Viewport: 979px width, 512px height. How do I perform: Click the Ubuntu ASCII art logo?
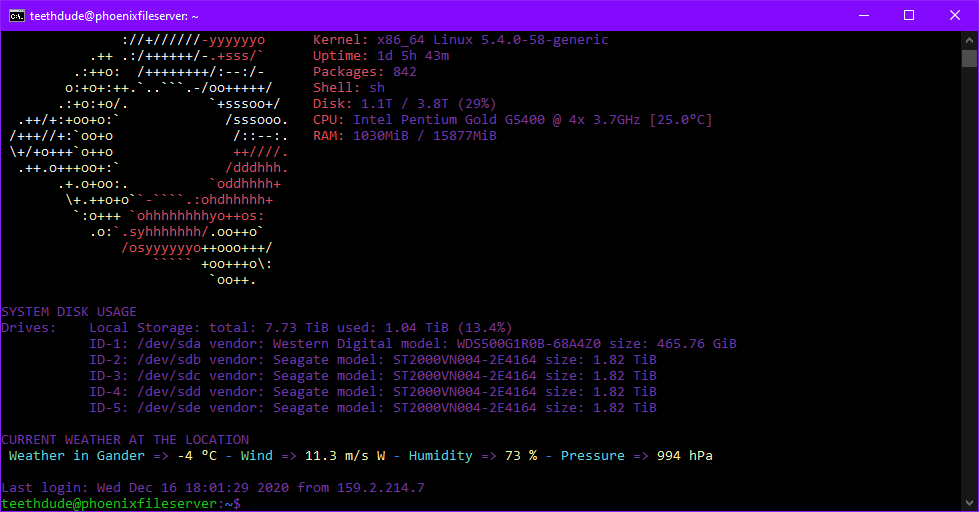tap(149, 160)
